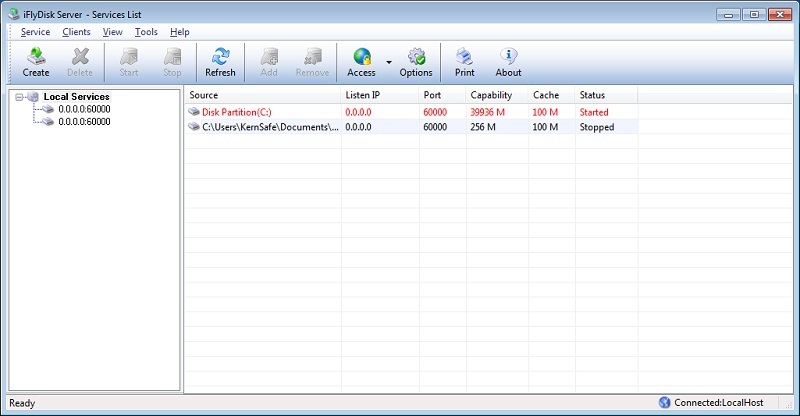Click the Create service toolbar icon
800x416 pixels.
click(36, 62)
